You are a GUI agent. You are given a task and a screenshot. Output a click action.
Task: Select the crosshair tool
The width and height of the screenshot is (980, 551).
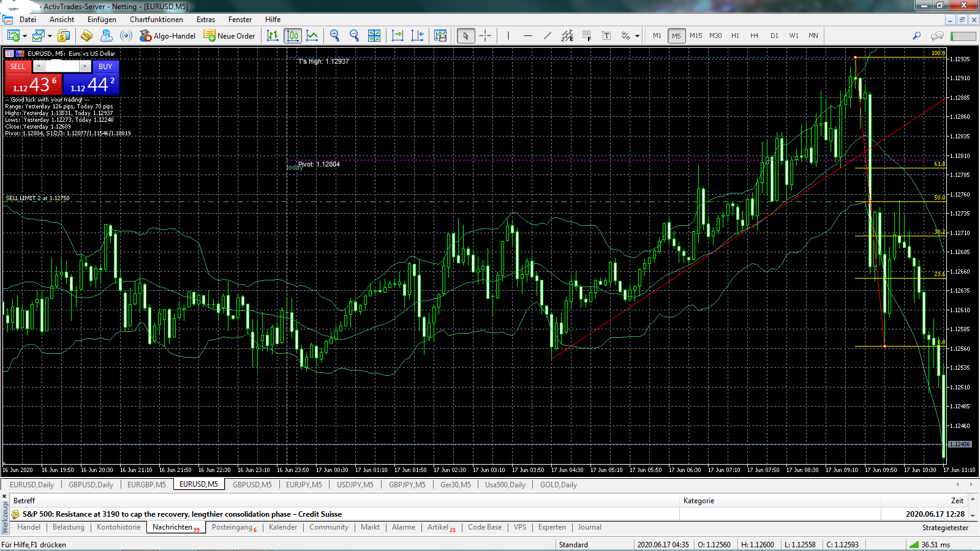click(x=485, y=36)
